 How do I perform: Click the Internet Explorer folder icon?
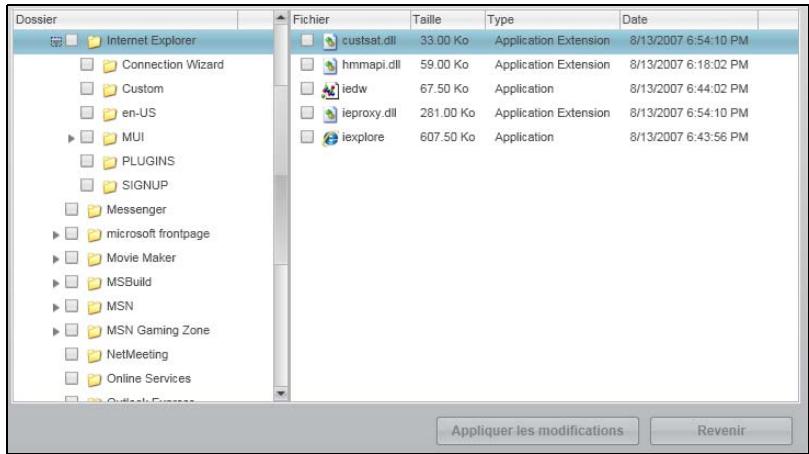[94, 42]
